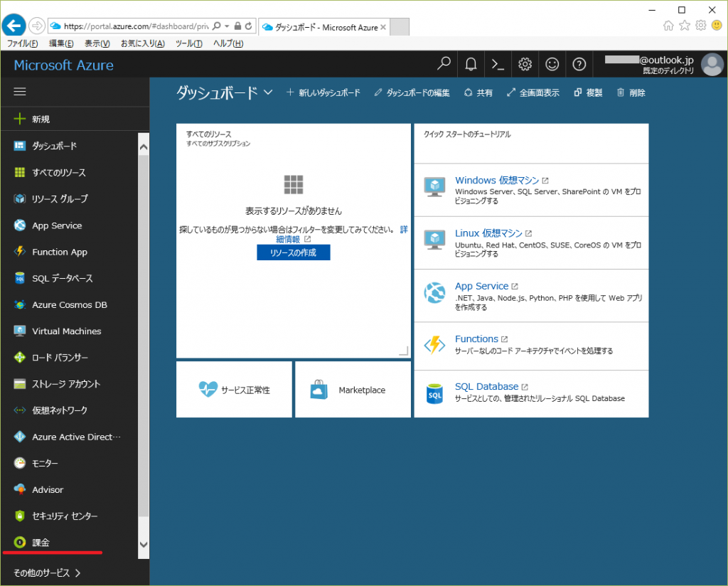Select the ダッシュボード - Microsoft Azure browser tab

coord(324,28)
